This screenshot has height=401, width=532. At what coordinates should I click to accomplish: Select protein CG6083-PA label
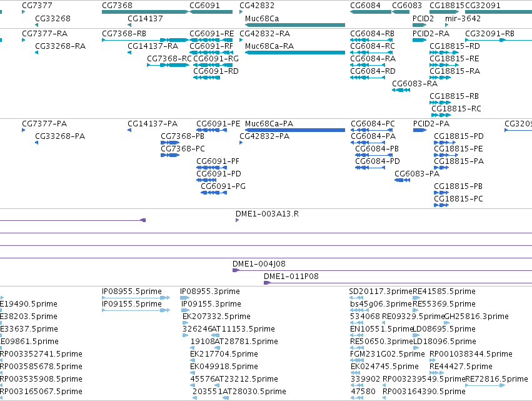(x=417, y=174)
